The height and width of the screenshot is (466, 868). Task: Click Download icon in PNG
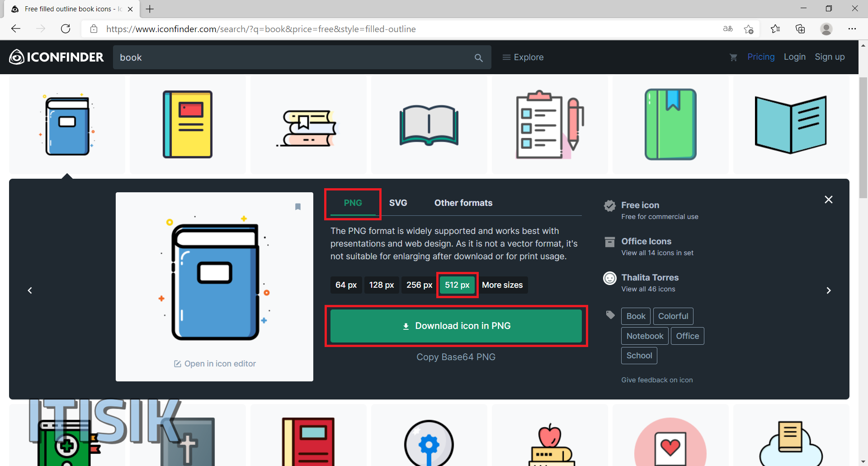[x=456, y=326]
